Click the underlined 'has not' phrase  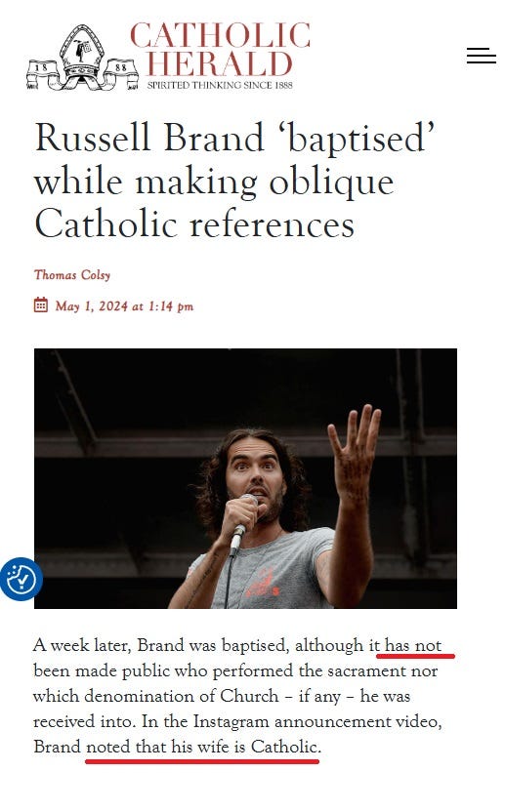click(x=413, y=646)
